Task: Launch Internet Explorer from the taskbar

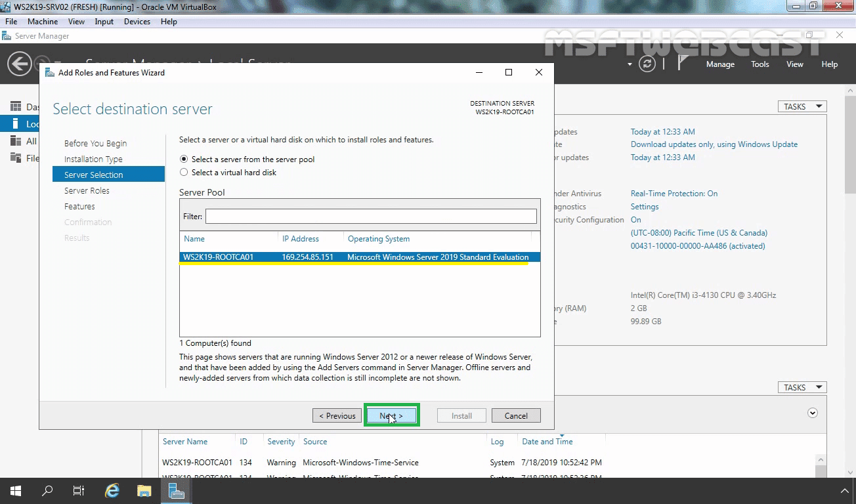Action: click(x=112, y=491)
